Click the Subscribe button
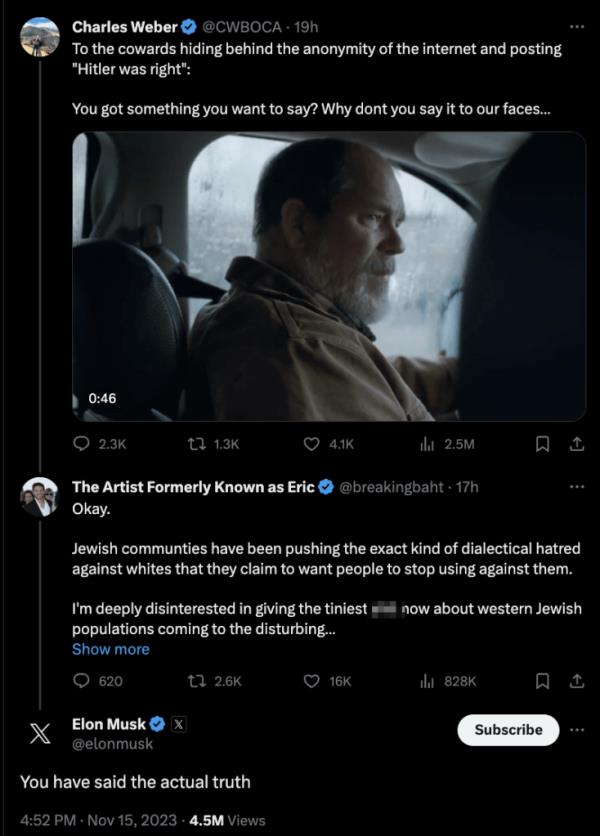 coord(507,730)
